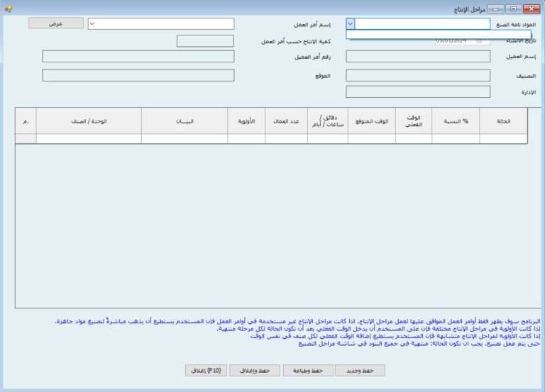This screenshot has width=545, height=392.
Task: Click the الإدارة label
Action: (528, 92)
